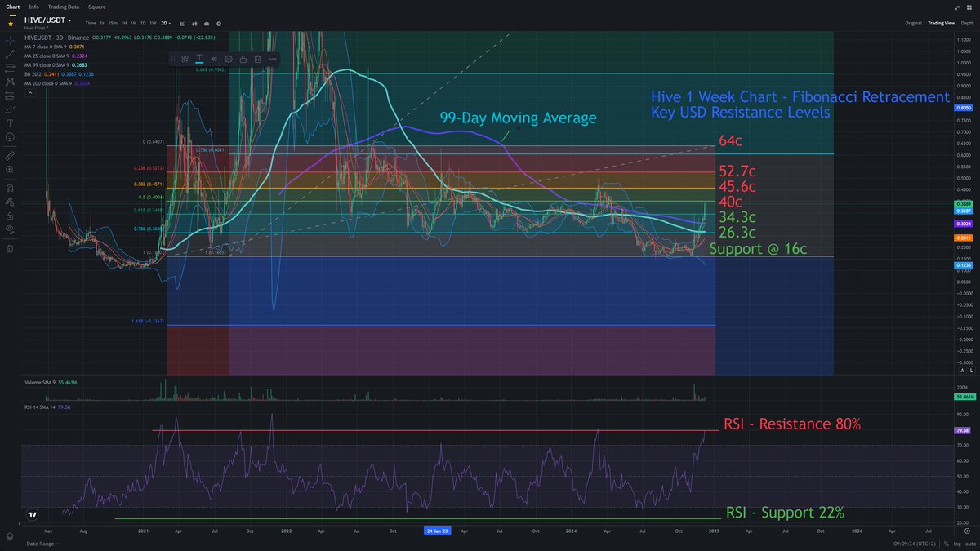Switch to the Original chart view
Image resolution: width=980 pixels, height=551 pixels.
(913, 24)
